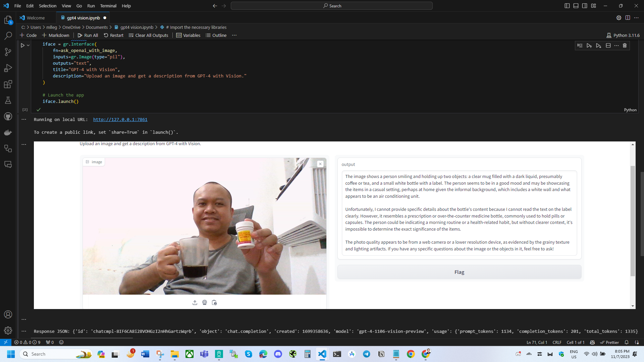Toggle the secondary side bar layout
This screenshot has height=362, width=644.
tap(585, 6)
